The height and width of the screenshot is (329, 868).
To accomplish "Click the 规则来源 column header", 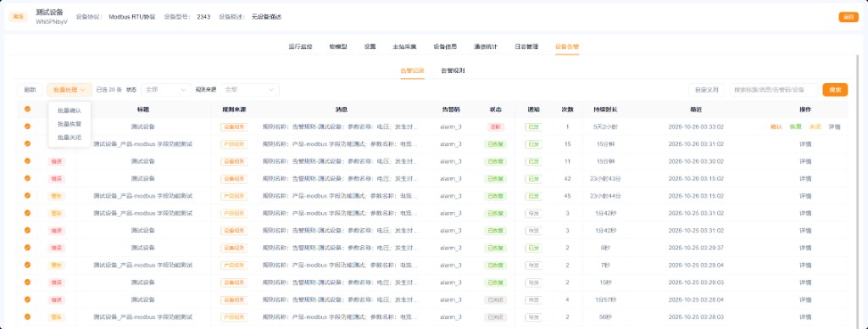I will [234, 109].
